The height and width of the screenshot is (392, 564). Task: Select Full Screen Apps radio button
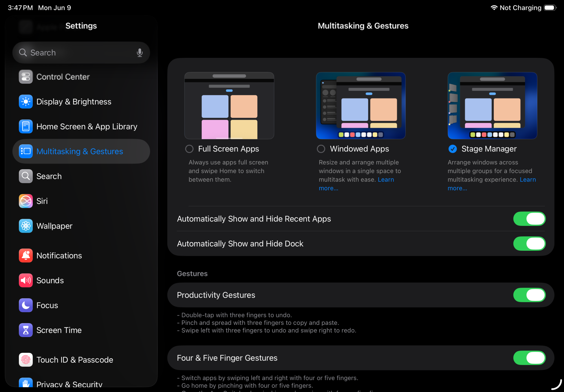click(x=189, y=149)
